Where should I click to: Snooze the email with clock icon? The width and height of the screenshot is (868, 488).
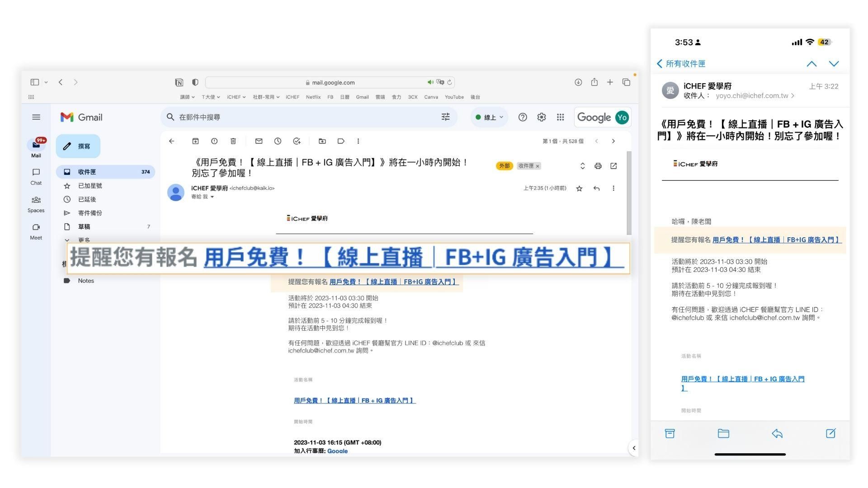(278, 141)
